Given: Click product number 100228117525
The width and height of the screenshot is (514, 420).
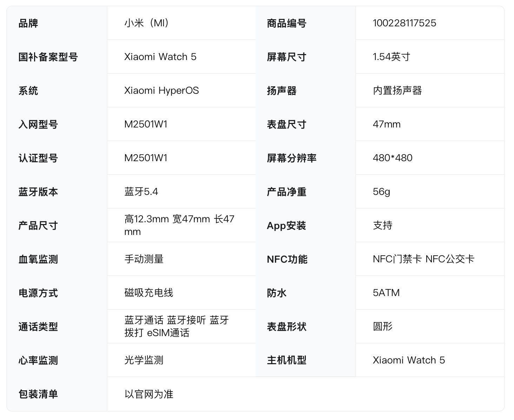Looking at the screenshot, I should click(404, 23).
